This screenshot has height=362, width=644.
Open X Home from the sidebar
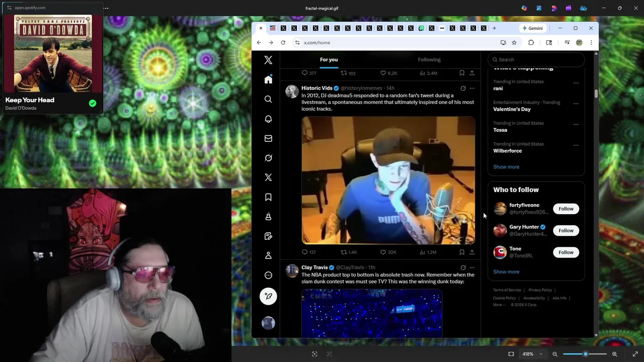[x=268, y=79]
